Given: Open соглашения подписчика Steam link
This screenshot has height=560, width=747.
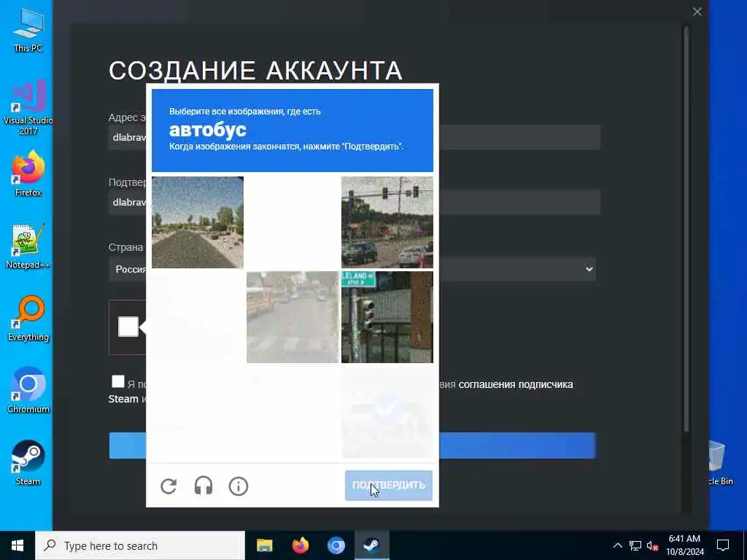Looking at the screenshot, I should pos(516,384).
